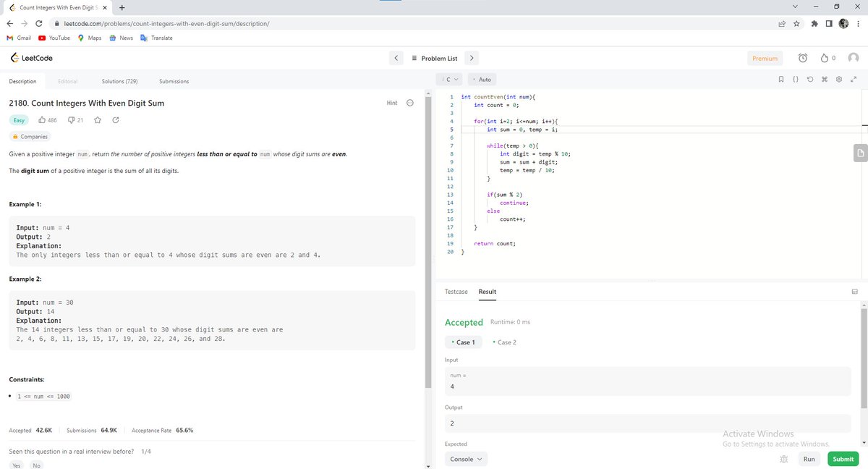Click the notes side panel icon
The image size is (868, 469).
click(860, 153)
